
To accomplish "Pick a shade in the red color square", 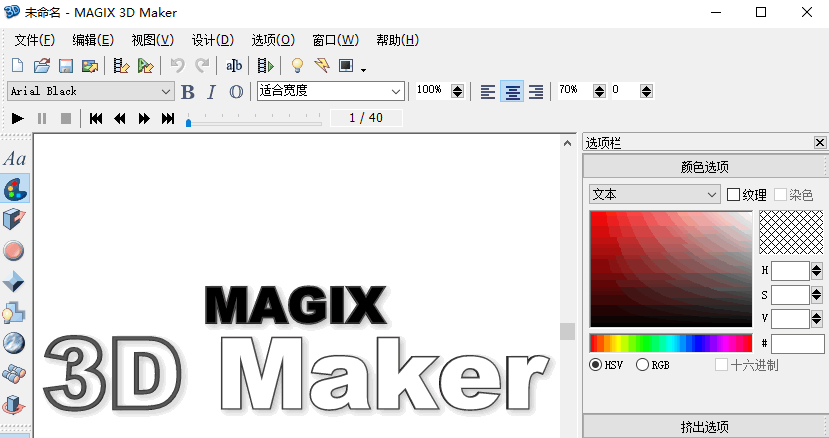I will (x=671, y=269).
